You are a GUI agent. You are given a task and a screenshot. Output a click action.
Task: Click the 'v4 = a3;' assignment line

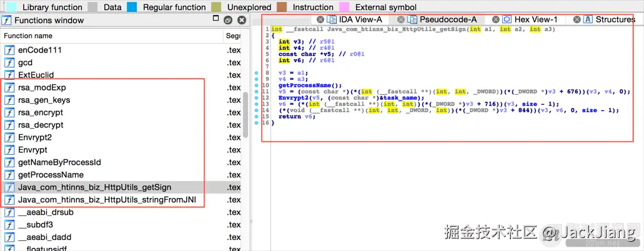294,79
